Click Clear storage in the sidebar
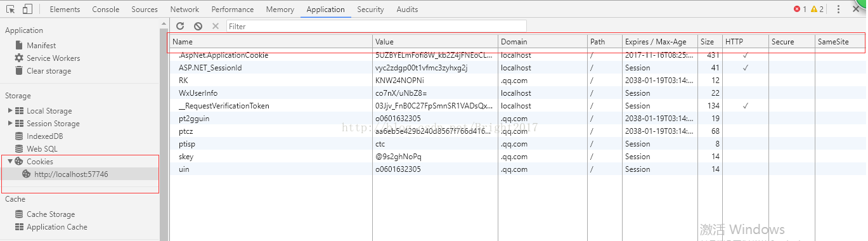Viewport: 868px width, 241px height. click(49, 71)
